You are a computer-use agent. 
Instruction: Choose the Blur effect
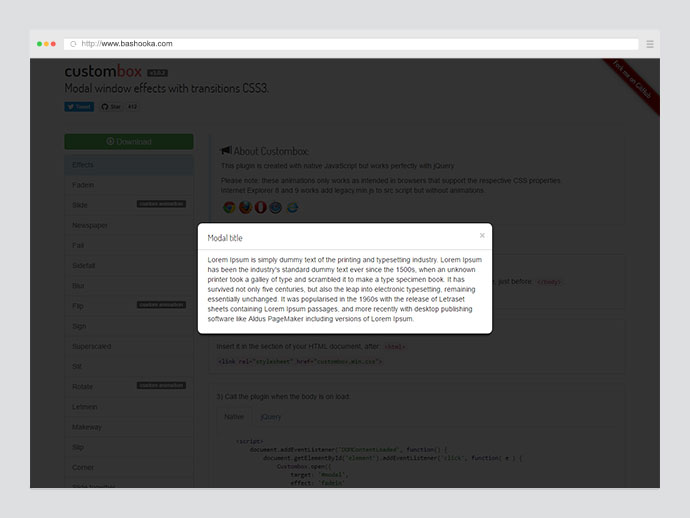(129, 286)
